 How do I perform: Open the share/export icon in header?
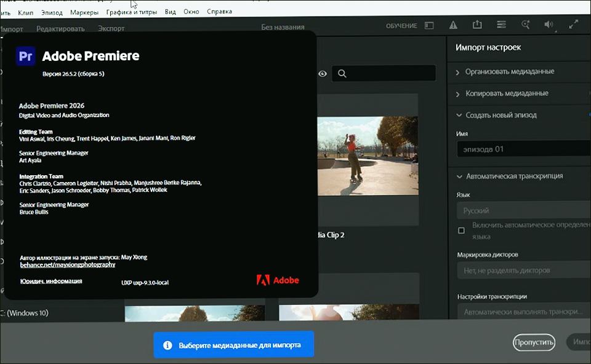coord(477,25)
